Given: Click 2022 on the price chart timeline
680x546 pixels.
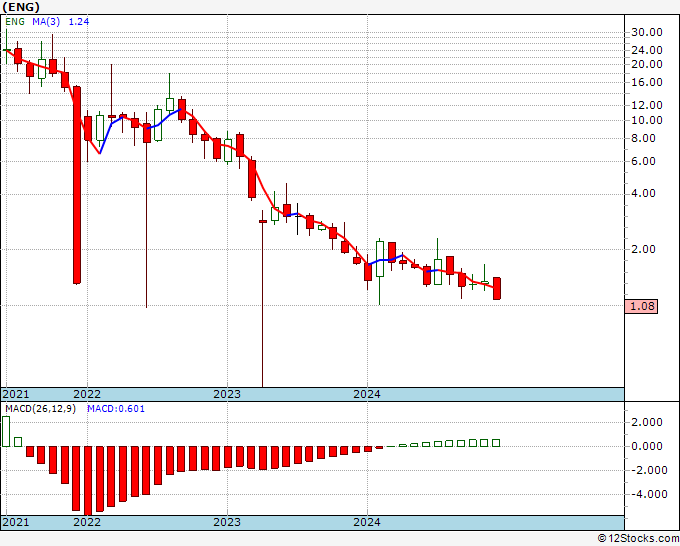Looking at the screenshot, I should 87,394.
